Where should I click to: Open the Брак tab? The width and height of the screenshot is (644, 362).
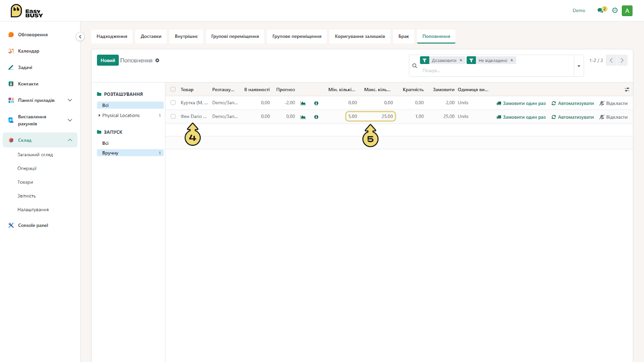pyautogui.click(x=404, y=36)
